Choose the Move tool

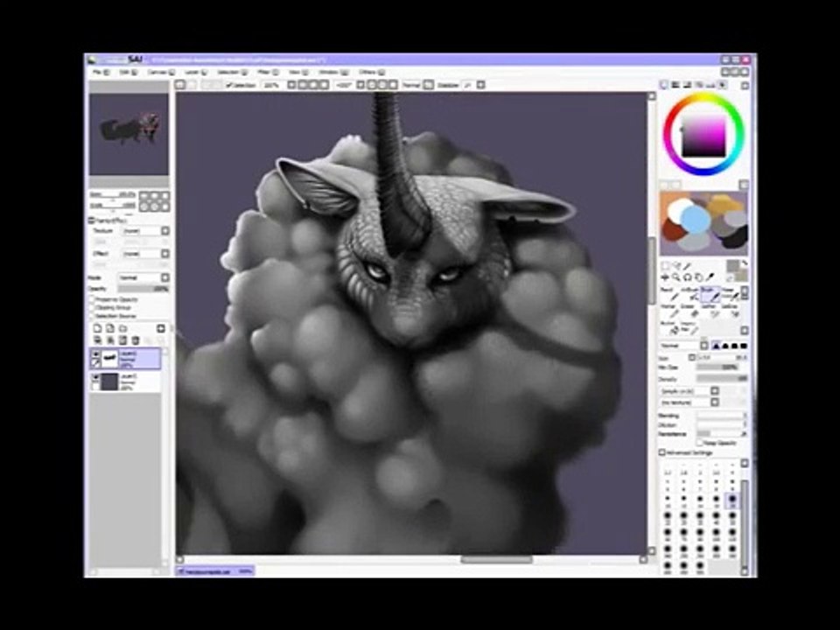coord(665,277)
